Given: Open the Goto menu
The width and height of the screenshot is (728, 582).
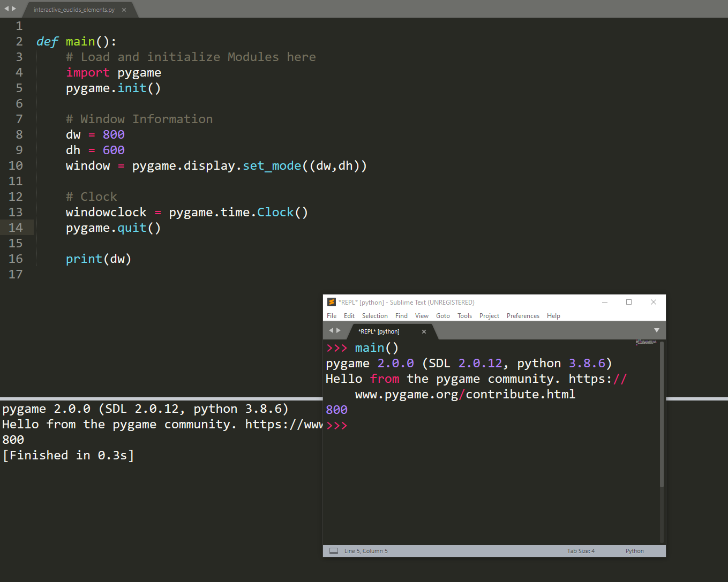Looking at the screenshot, I should (443, 316).
